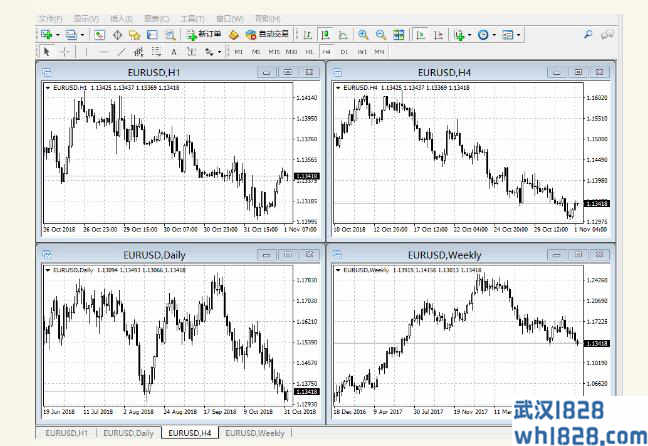This screenshot has height=446, width=648.
Task: Click the New Order button
Action: pyautogui.click(x=204, y=34)
